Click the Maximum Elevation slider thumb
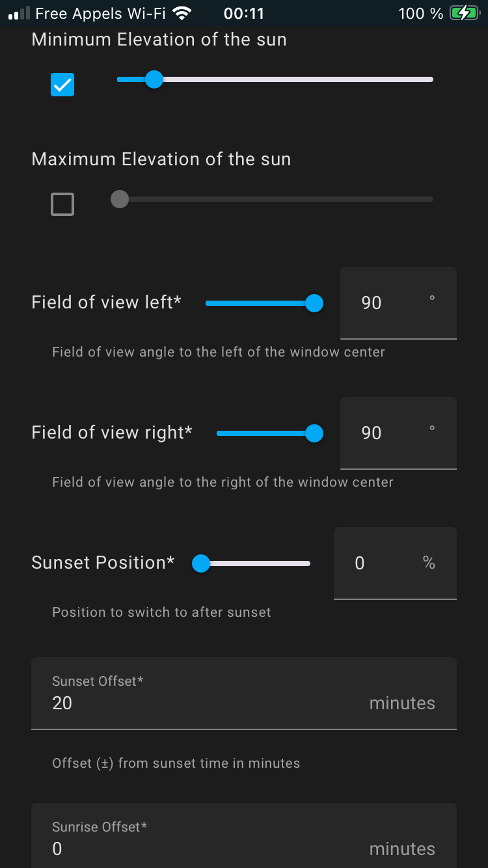 [120, 199]
